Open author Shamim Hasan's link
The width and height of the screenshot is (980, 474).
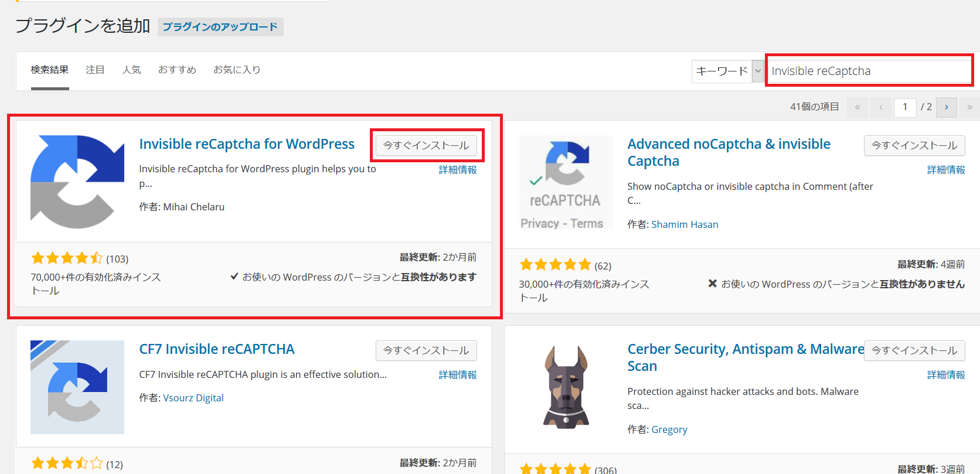tap(684, 224)
